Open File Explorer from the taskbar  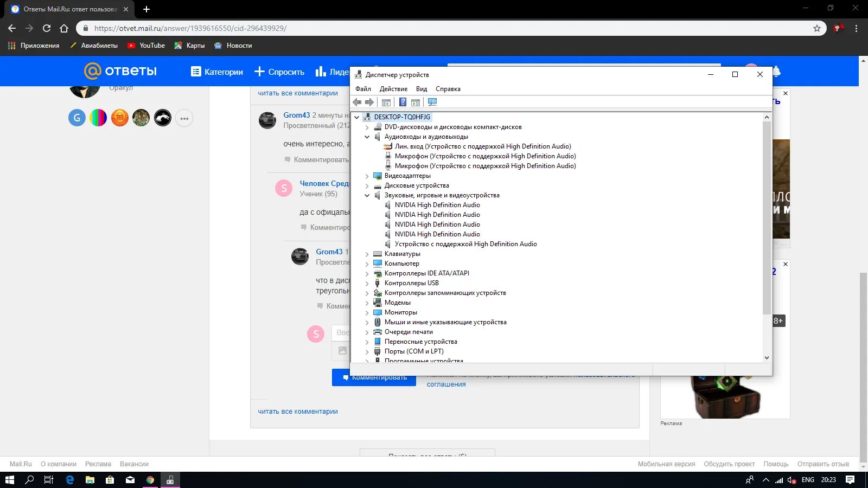click(90, 480)
